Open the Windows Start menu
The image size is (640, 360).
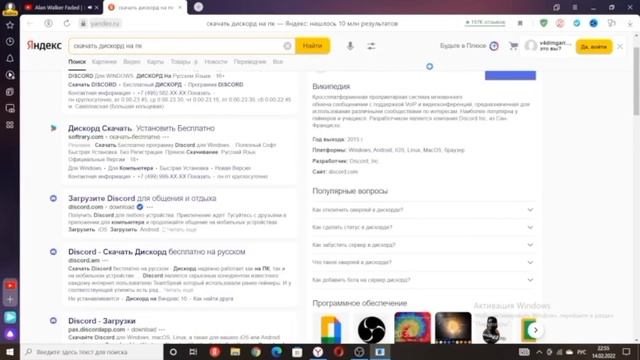[x=10, y=352]
